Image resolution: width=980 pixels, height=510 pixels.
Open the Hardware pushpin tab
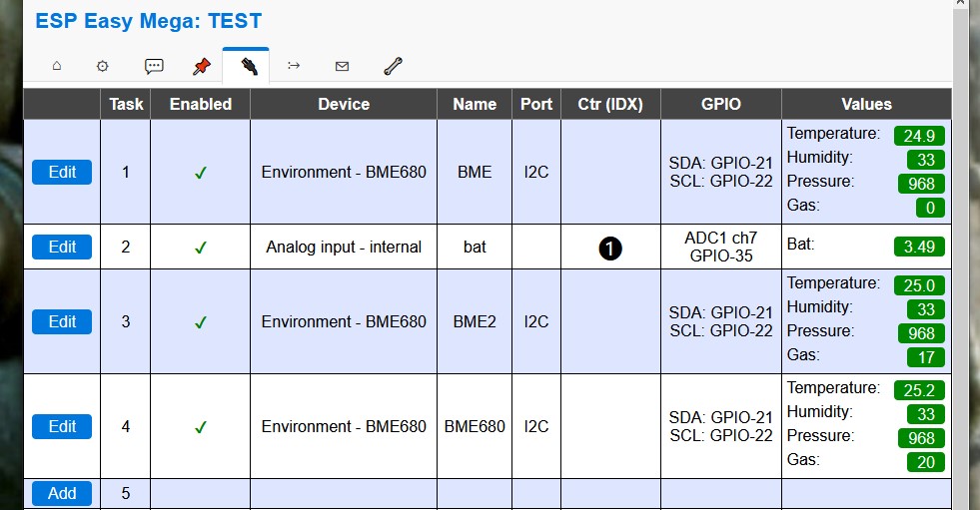pyautogui.click(x=201, y=66)
